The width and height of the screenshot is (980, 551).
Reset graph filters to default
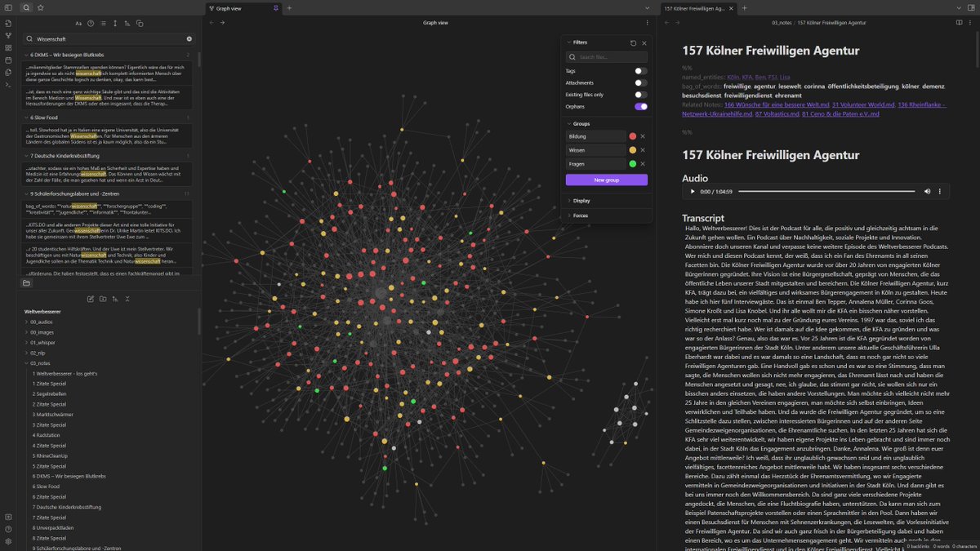click(633, 42)
